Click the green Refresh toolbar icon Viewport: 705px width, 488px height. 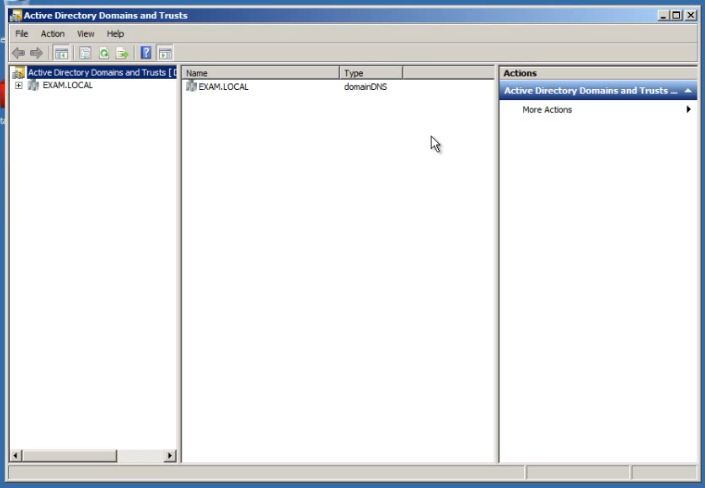104,53
